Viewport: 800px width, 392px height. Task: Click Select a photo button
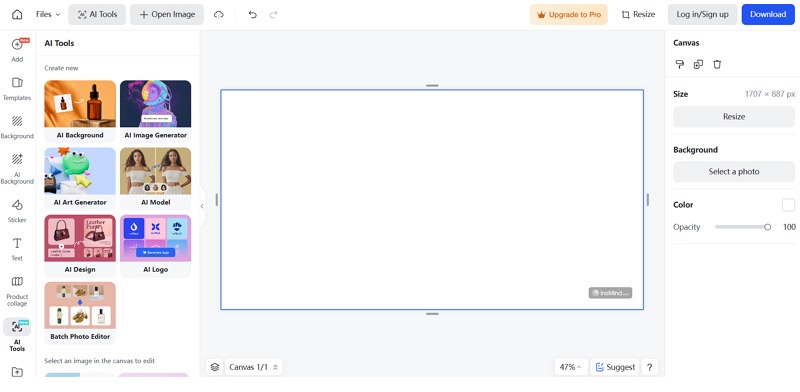(x=734, y=172)
